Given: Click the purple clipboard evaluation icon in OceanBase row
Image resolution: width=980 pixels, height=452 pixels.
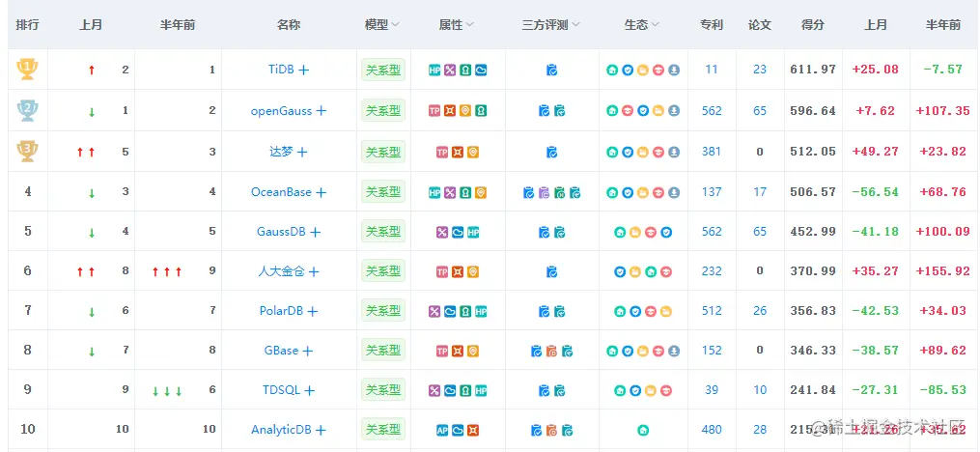Looking at the screenshot, I should [x=544, y=192].
